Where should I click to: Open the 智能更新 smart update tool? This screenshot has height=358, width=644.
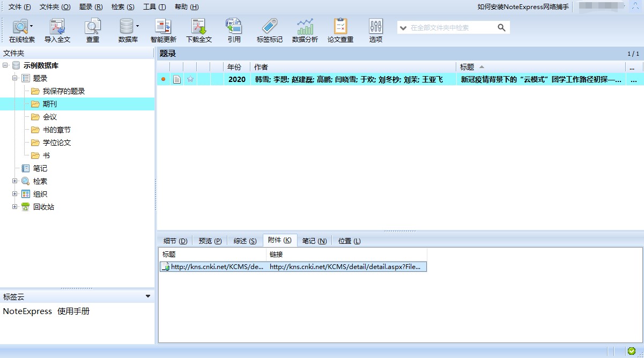(x=163, y=27)
